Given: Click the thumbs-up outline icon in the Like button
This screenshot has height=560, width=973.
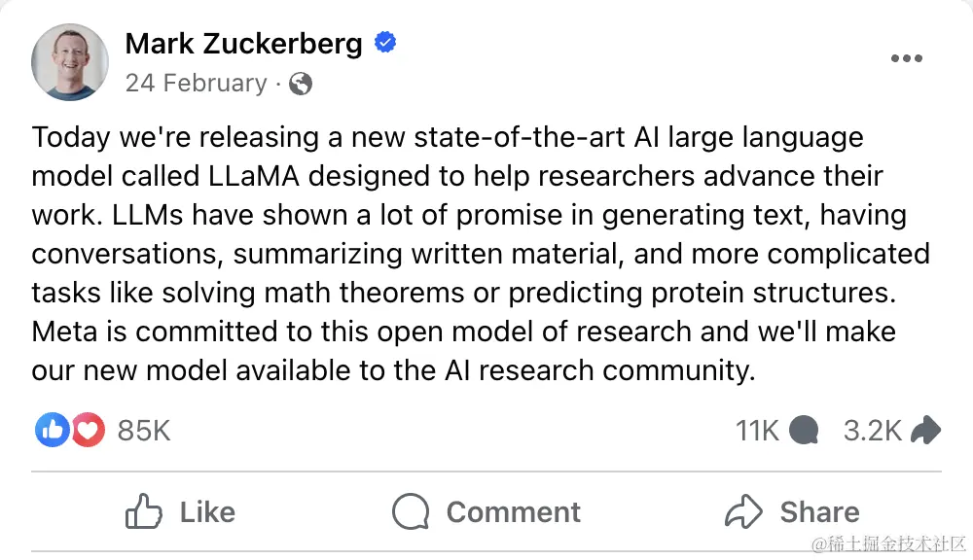Looking at the screenshot, I should 143,511.
